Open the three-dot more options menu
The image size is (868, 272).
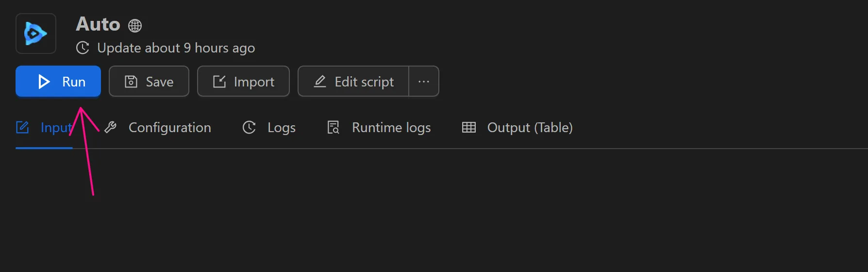424,82
